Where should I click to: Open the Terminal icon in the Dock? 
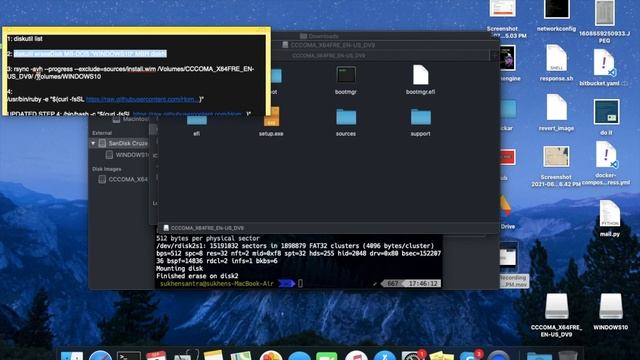(x=129, y=355)
